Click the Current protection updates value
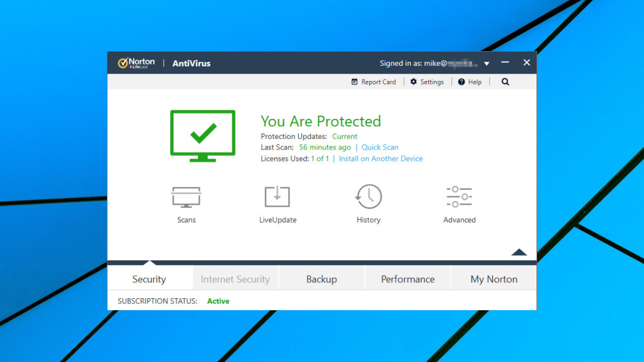The width and height of the screenshot is (644, 362). pyautogui.click(x=345, y=136)
